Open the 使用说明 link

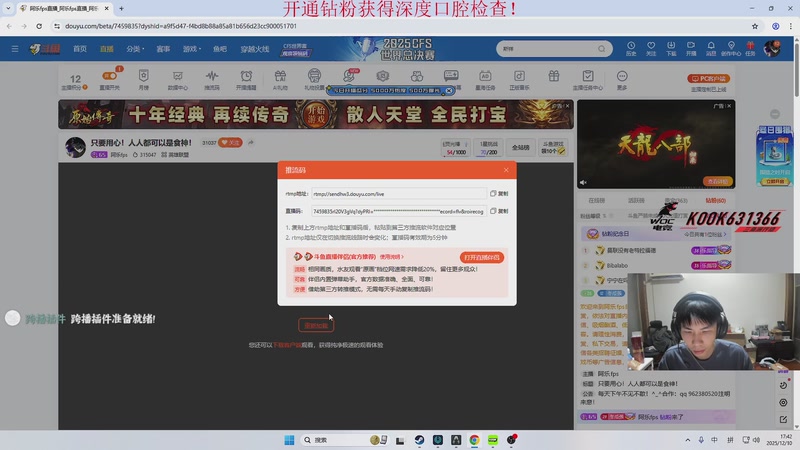tap(391, 257)
